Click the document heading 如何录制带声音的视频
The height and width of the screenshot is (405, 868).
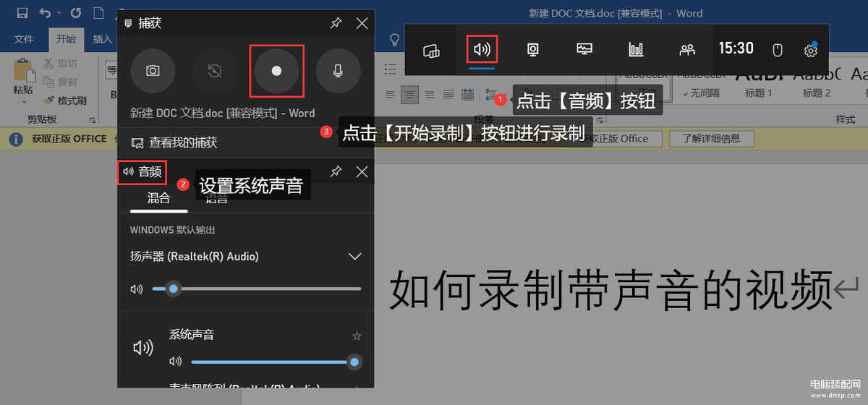[x=612, y=291]
